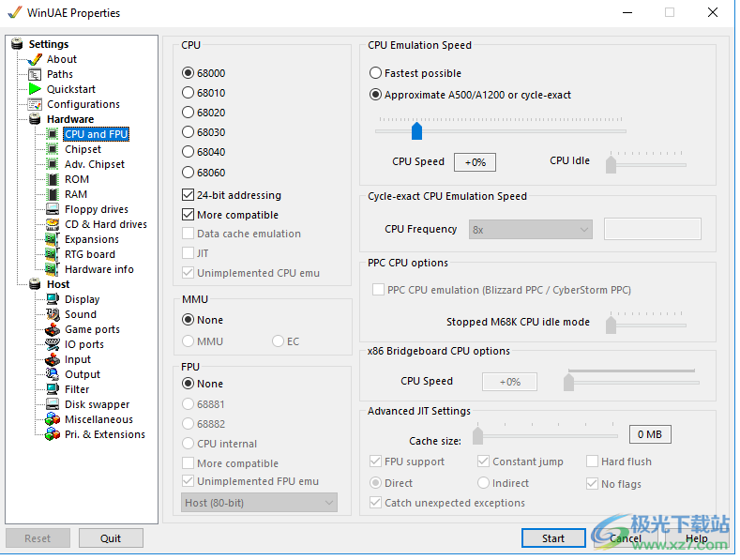Open the Miscellaneous settings page
Viewport: 740px width, 560px height.
[98, 419]
